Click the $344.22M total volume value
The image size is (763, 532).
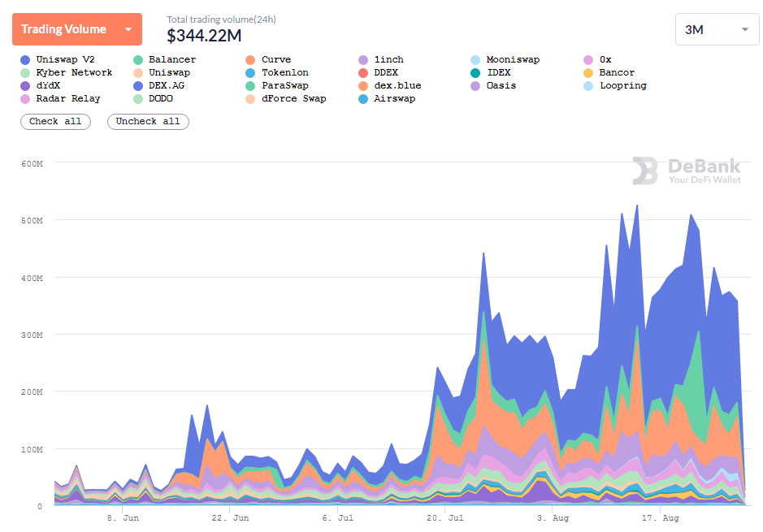[x=204, y=36]
